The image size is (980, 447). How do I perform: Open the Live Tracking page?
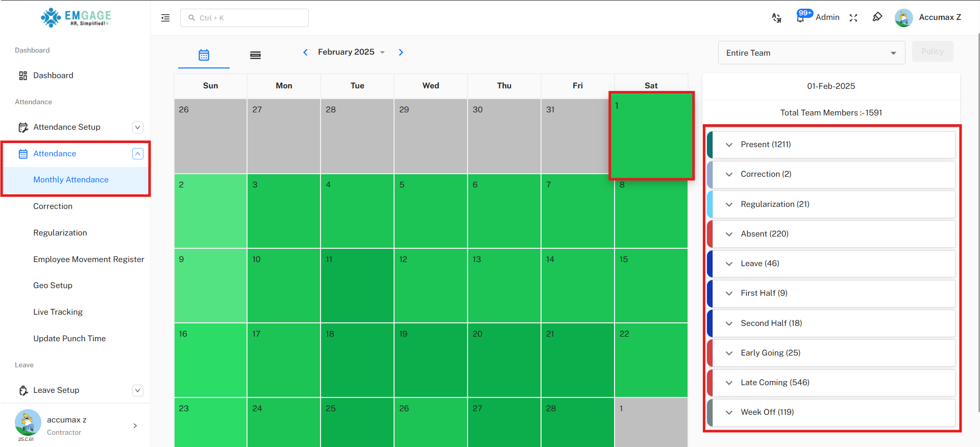(58, 312)
